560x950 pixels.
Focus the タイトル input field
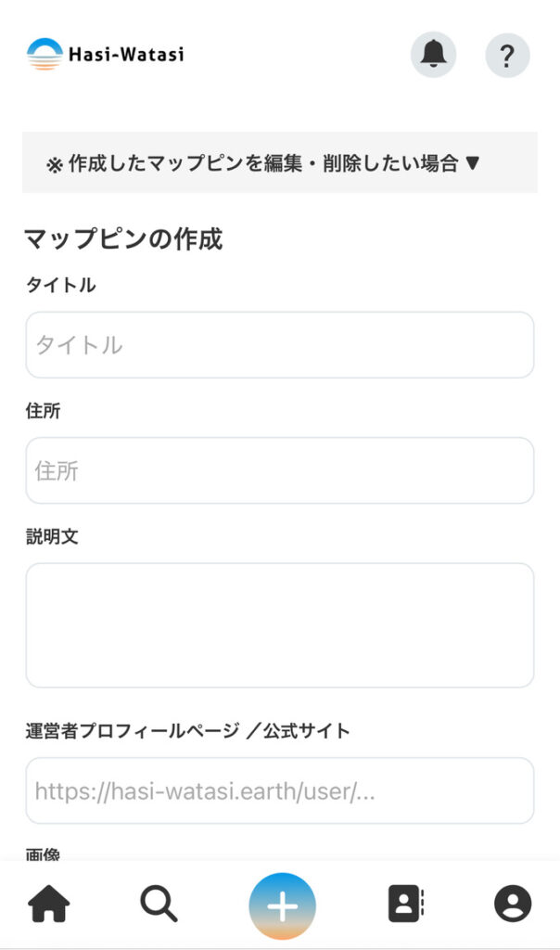point(280,345)
